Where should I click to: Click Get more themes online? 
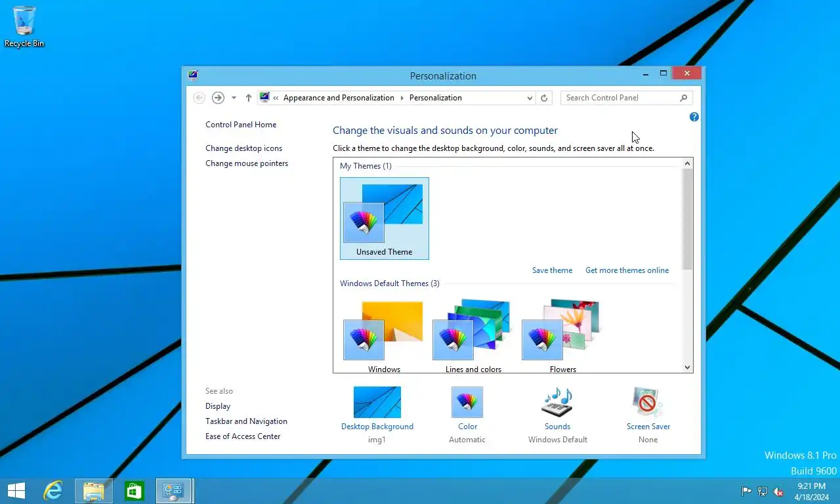627,270
